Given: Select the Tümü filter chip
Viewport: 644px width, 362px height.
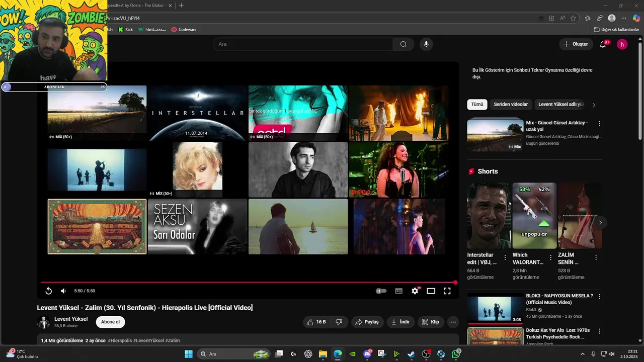Looking at the screenshot, I should pos(477,105).
